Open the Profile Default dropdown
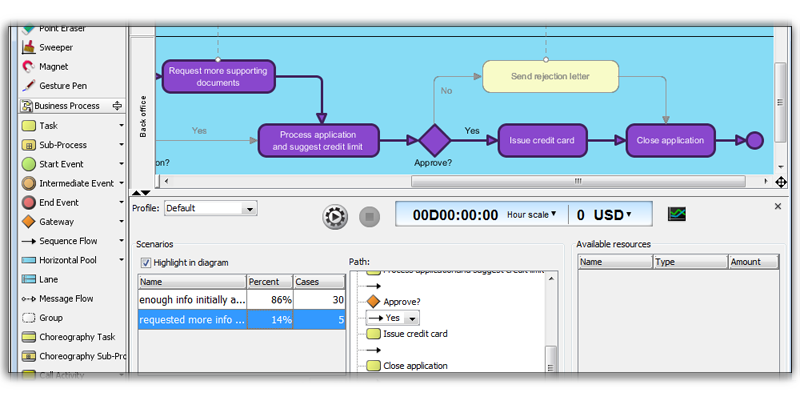This screenshot has width=800, height=400. pyautogui.click(x=211, y=208)
